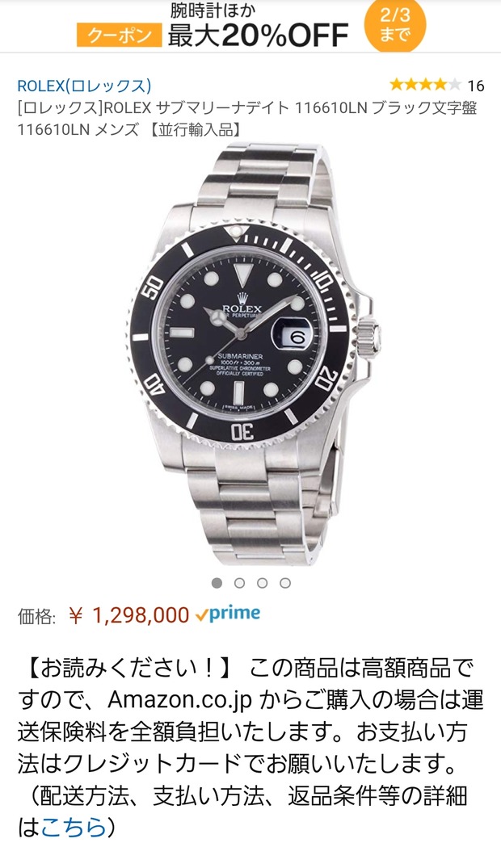Tap the 2/3まで orange circle badge
Image resolution: width=501 pixels, height=868 pixels.
pyautogui.click(x=394, y=25)
